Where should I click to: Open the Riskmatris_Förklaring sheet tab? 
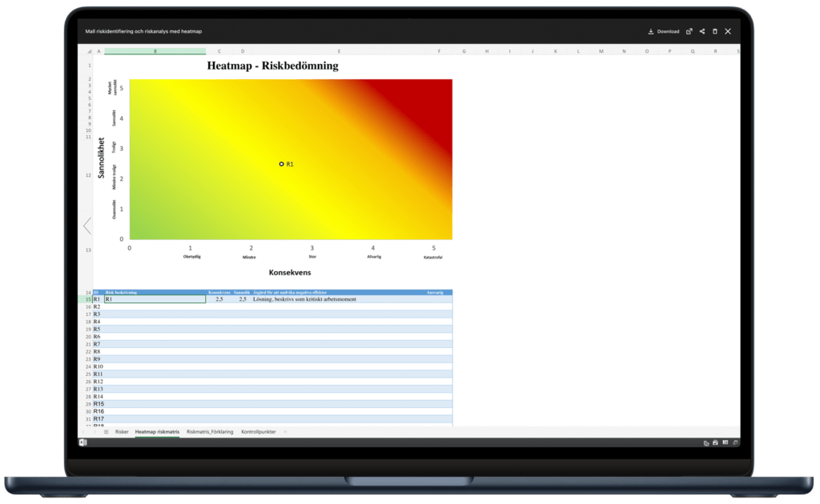pos(210,432)
